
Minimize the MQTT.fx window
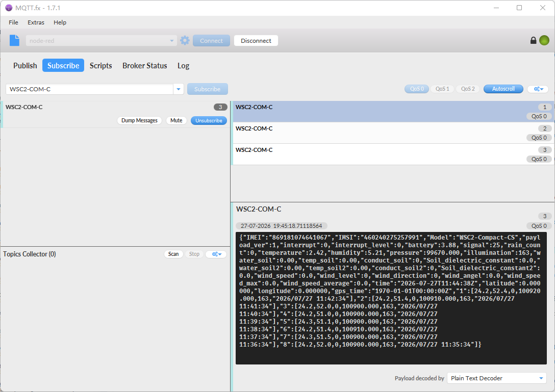pyautogui.click(x=496, y=8)
